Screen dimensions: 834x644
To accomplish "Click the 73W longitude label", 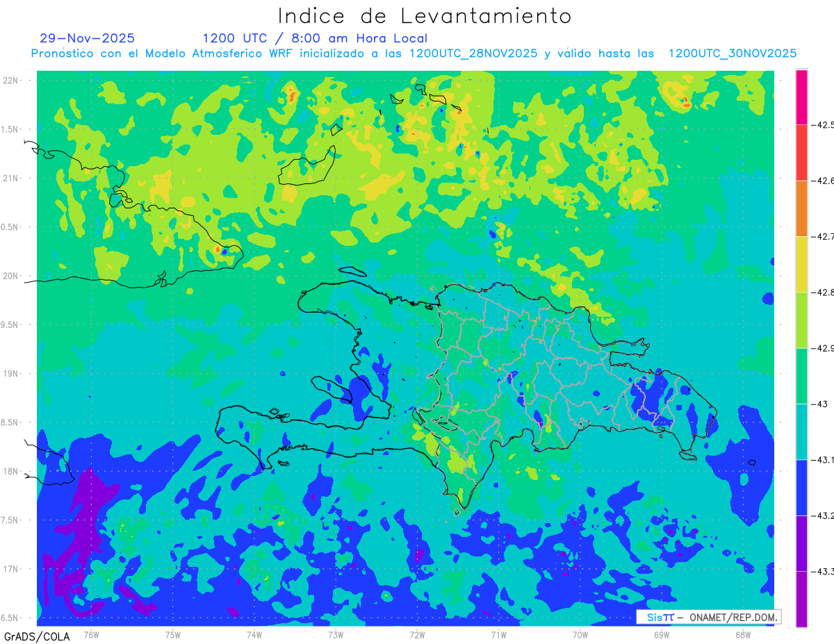I will [x=336, y=634].
